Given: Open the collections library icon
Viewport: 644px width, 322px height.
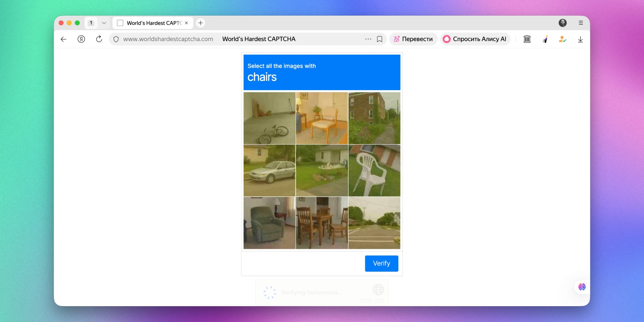Looking at the screenshot, I should [x=527, y=39].
